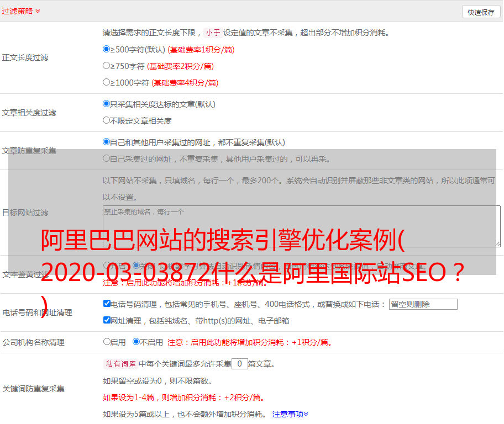Click the 正文长度过滤 label
This screenshot has height=424, width=504.
[x=25, y=57]
